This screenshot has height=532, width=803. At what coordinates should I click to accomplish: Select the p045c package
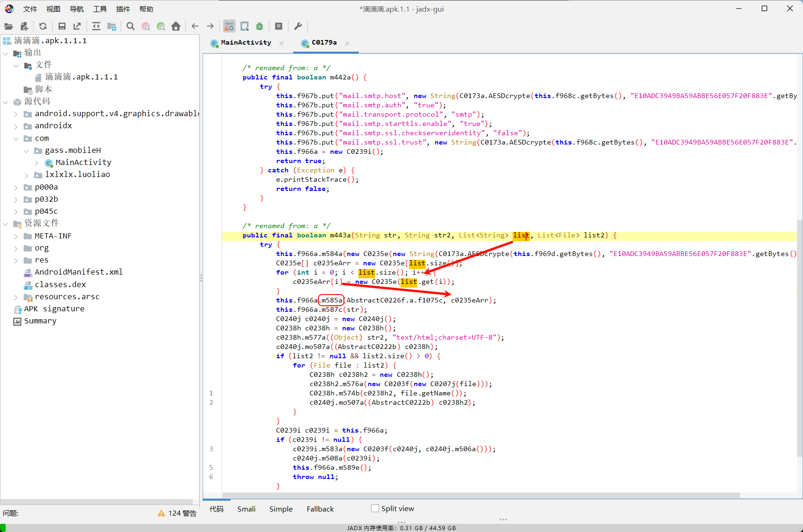click(46, 211)
